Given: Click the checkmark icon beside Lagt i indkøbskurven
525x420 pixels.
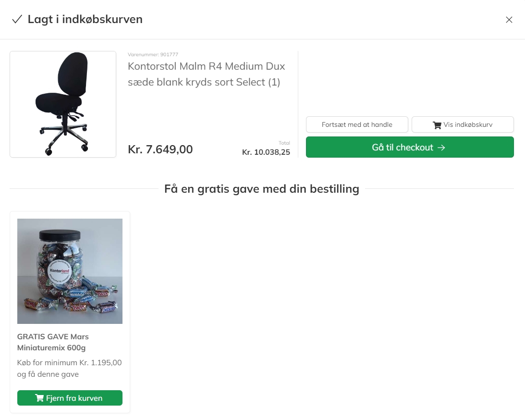Looking at the screenshot, I should 17,19.
